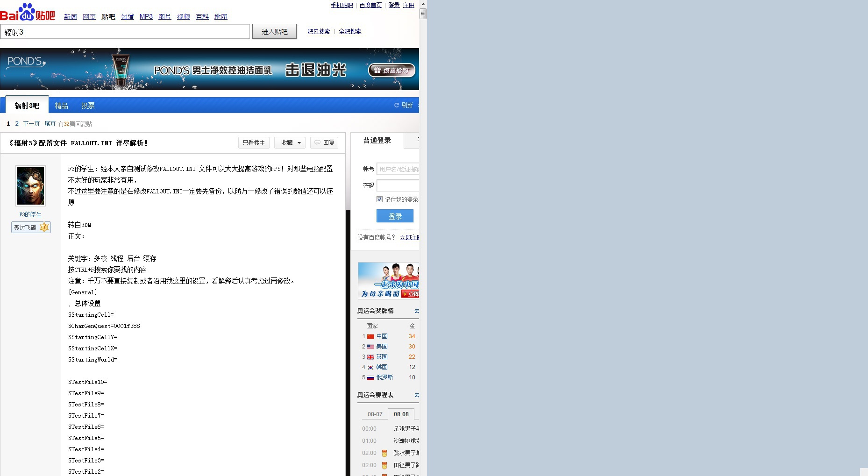The width and height of the screenshot is (868, 476).
Task: Click the refresh icon beside 刷新
Action: point(397,106)
